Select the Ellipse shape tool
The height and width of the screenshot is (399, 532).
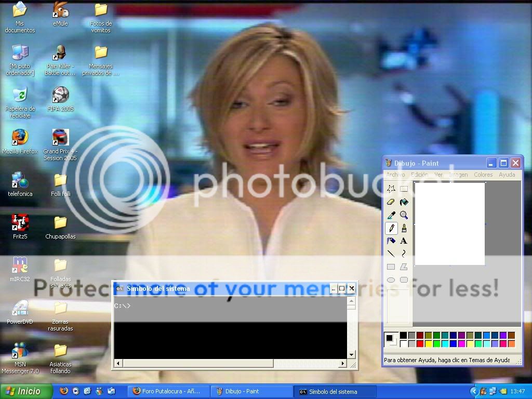[x=391, y=280]
